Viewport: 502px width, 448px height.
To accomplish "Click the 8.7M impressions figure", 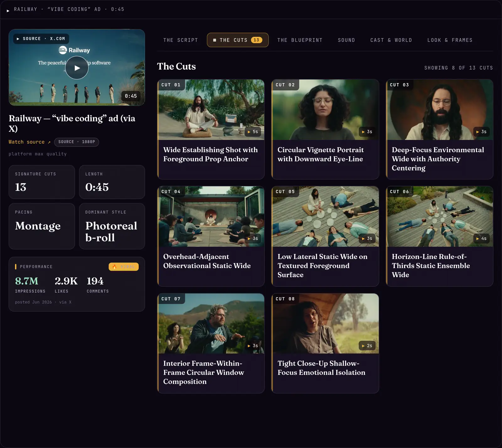I will (27, 281).
